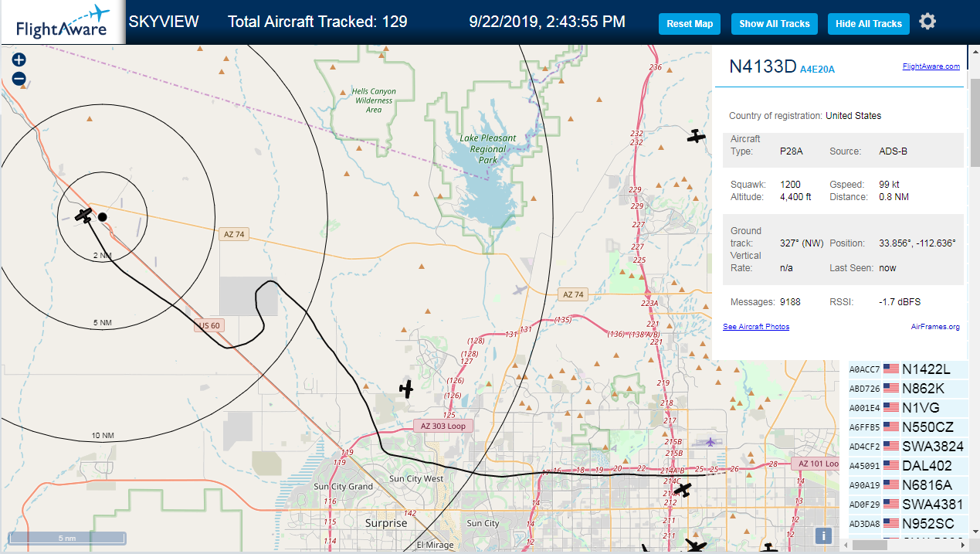Click the N4133D aircraft title
The height and width of the screenshot is (554, 980).
[762, 66]
